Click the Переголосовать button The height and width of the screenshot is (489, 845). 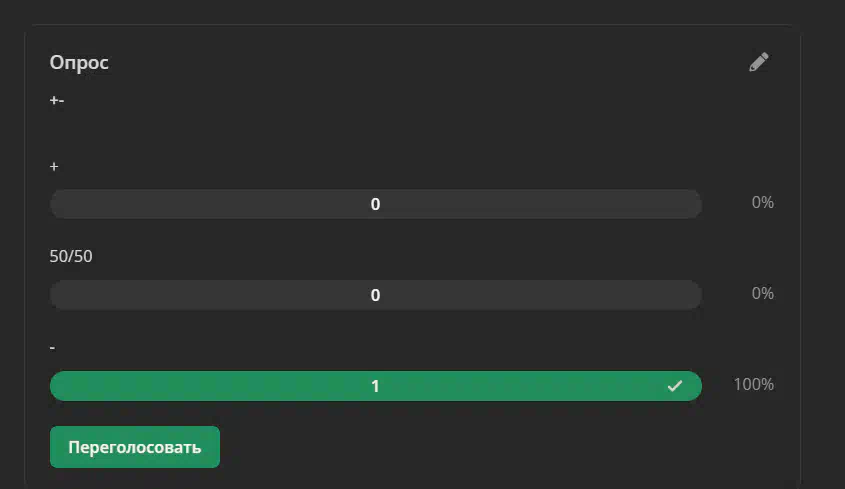point(135,447)
